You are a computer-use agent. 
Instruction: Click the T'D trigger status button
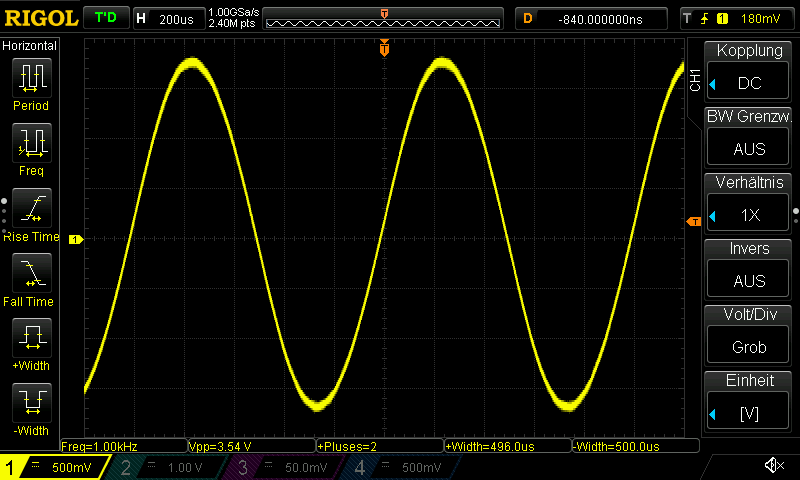(x=105, y=18)
